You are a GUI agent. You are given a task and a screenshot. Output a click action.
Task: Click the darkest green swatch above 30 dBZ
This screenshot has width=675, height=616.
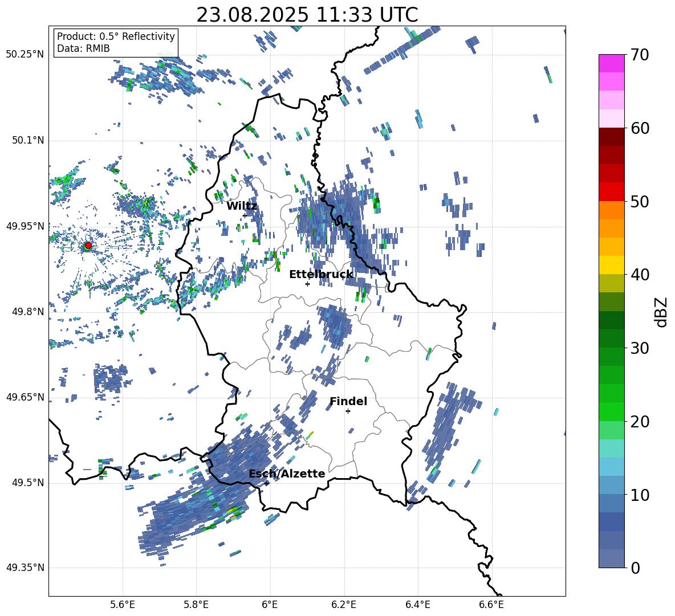point(612,320)
